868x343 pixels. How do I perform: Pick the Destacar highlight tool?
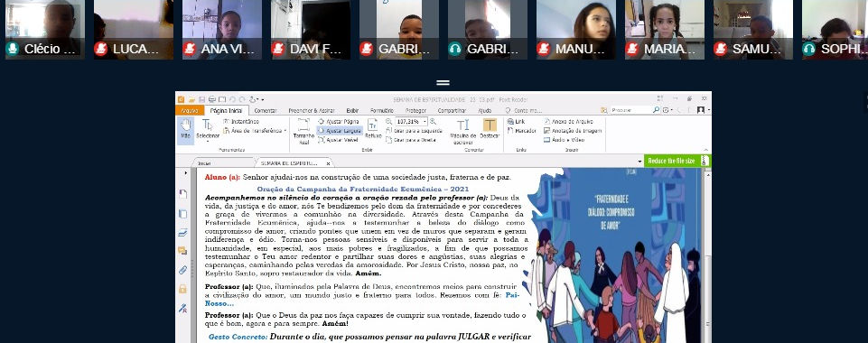(490, 128)
